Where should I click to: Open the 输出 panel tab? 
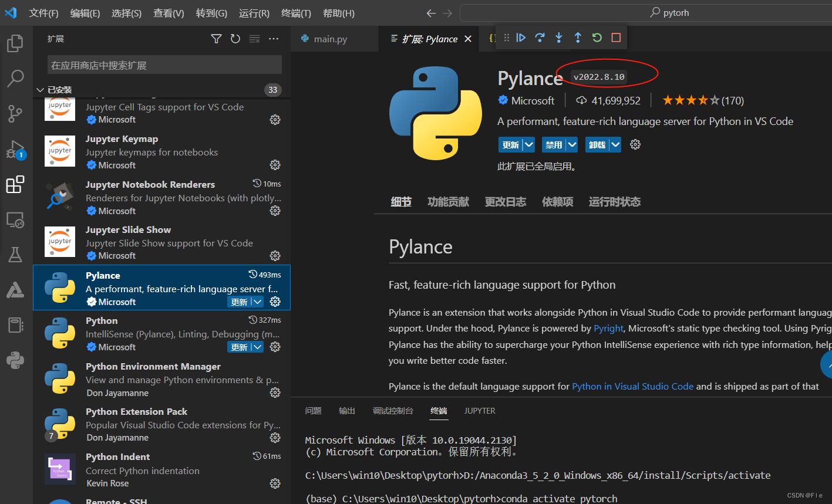347,411
